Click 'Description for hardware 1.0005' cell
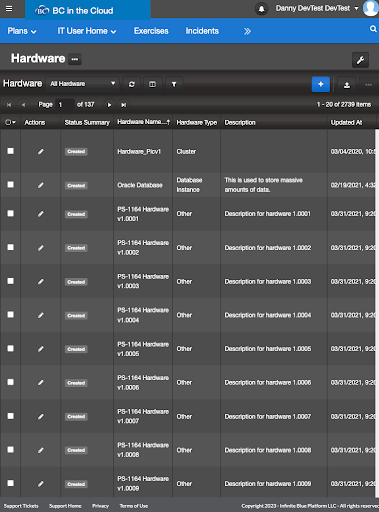Image resolution: width=379 pixels, height=512 pixels. pos(268,349)
